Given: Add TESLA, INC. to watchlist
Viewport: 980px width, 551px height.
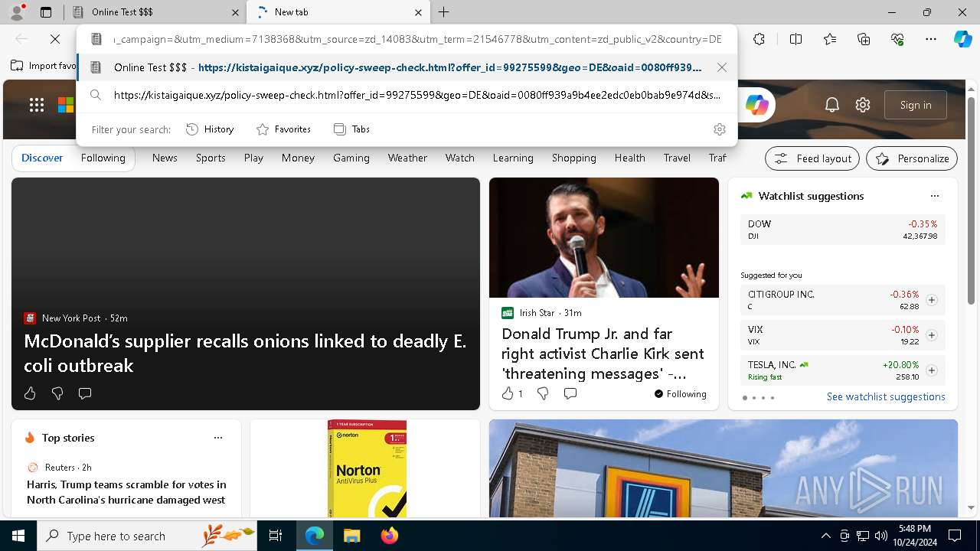Looking at the screenshot, I should pos(932,370).
